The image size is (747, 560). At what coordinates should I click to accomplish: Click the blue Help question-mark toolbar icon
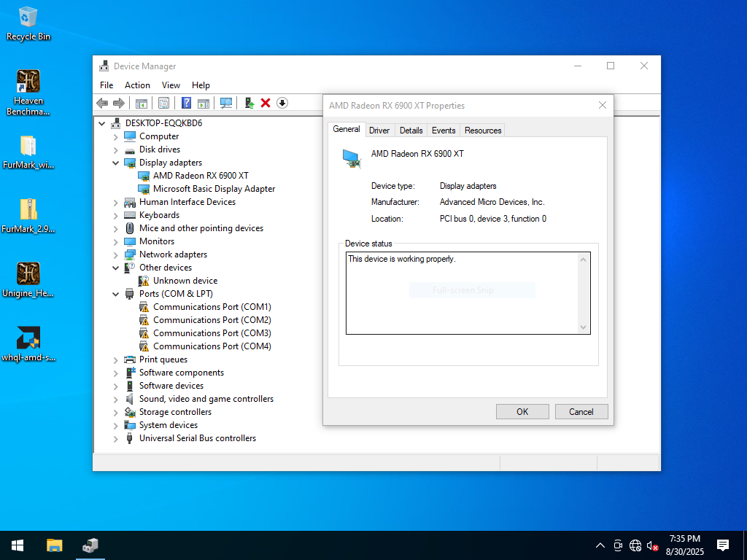(186, 103)
